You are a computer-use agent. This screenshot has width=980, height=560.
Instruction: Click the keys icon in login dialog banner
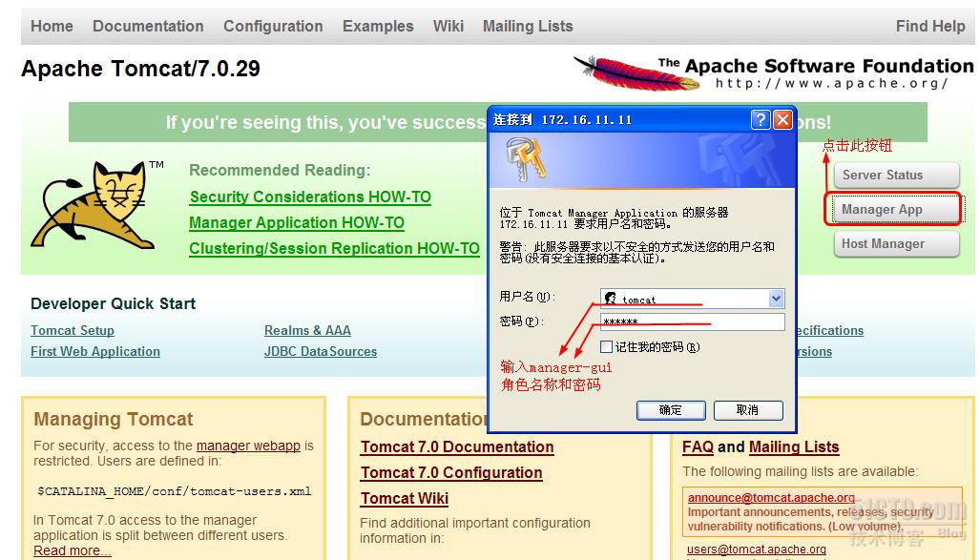click(526, 160)
